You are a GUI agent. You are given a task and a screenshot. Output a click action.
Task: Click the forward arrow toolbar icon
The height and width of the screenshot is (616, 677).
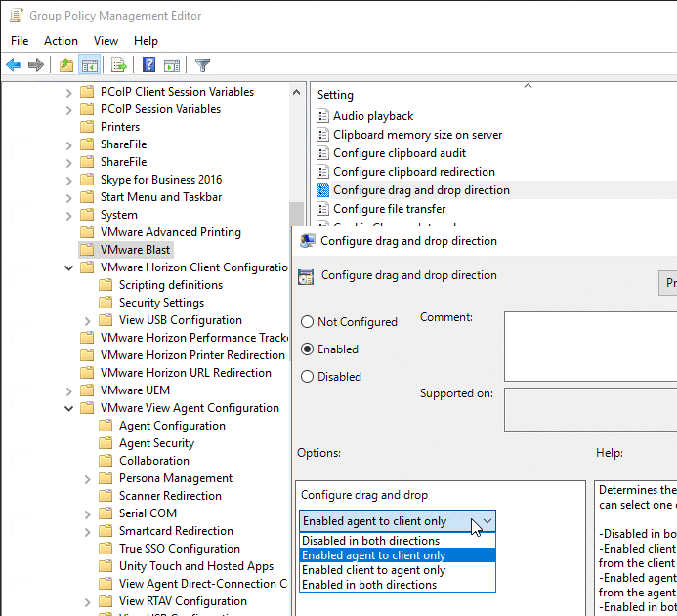point(36,65)
